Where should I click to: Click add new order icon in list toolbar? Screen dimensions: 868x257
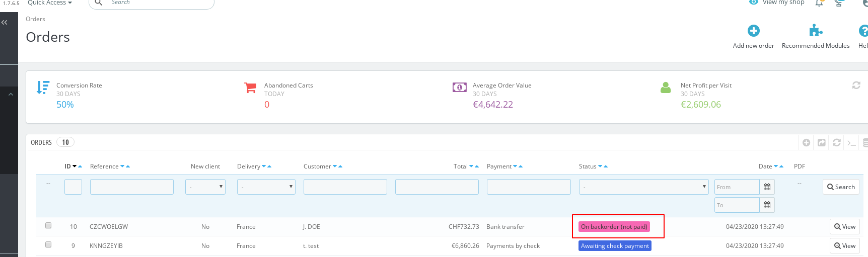[806, 143]
